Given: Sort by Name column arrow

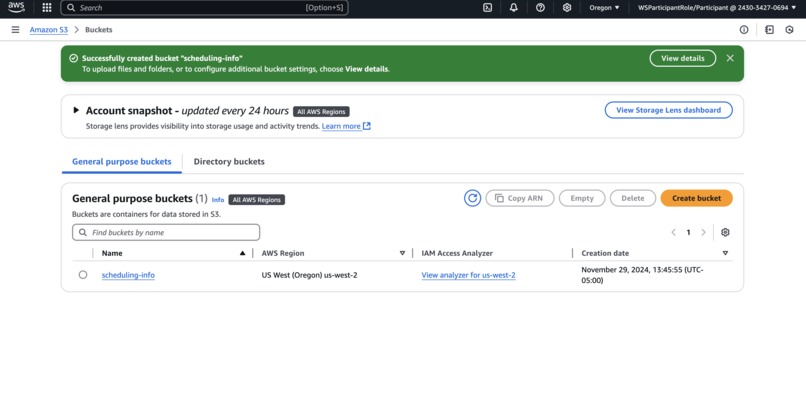Looking at the screenshot, I should click(243, 253).
